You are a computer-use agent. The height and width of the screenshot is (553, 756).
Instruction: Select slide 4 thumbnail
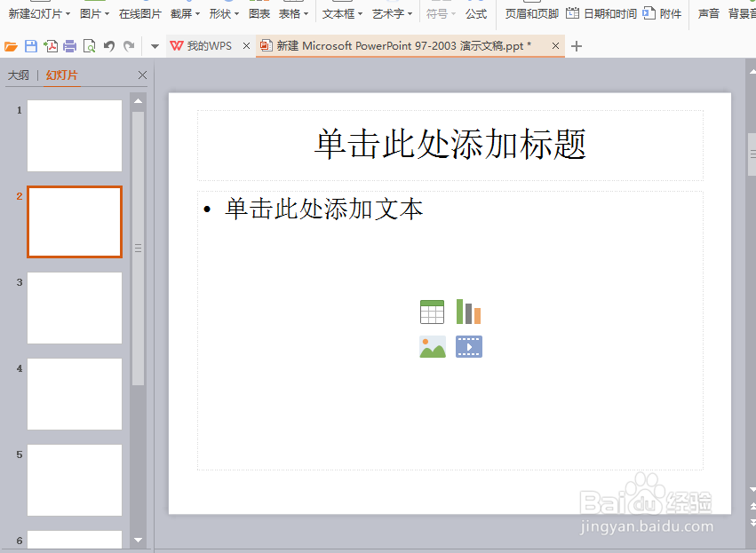pyautogui.click(x=75, y=394)
